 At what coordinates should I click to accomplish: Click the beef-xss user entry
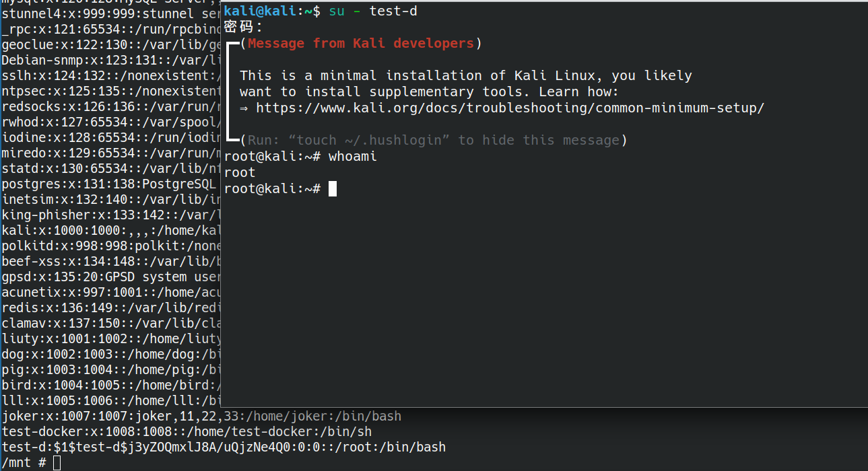[x=111, y=261]
